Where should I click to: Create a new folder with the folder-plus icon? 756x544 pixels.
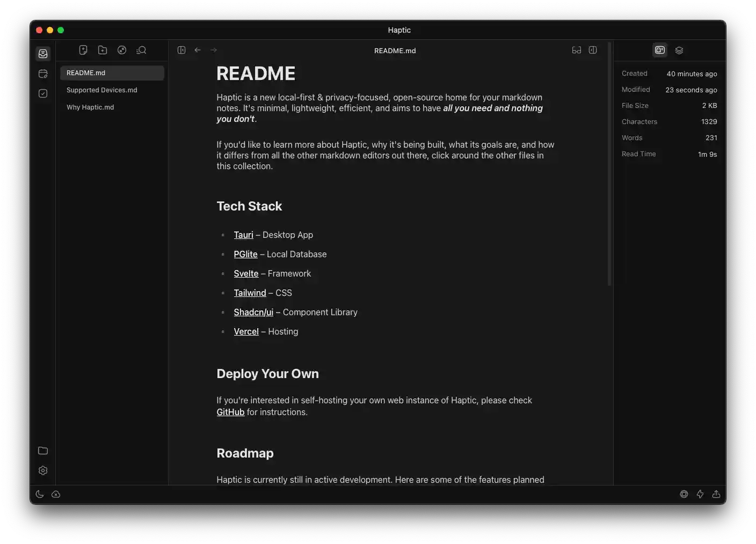103,50
